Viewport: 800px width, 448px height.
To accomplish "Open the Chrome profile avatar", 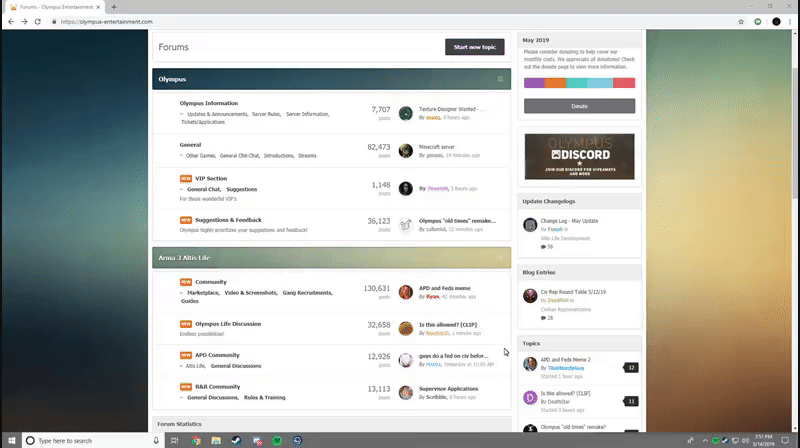I will coord(776,22).
